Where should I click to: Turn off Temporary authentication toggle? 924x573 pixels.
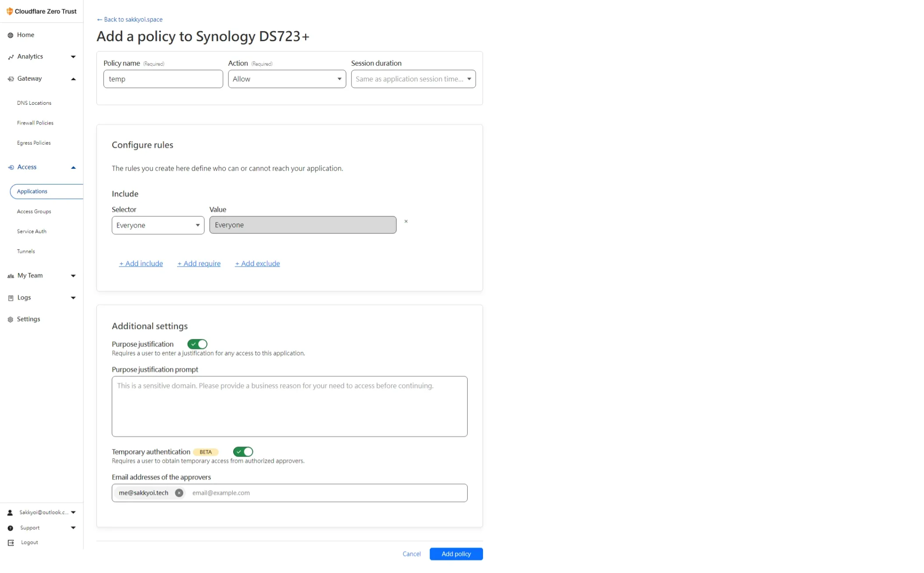pyautogui.click(x=243, y=452)
